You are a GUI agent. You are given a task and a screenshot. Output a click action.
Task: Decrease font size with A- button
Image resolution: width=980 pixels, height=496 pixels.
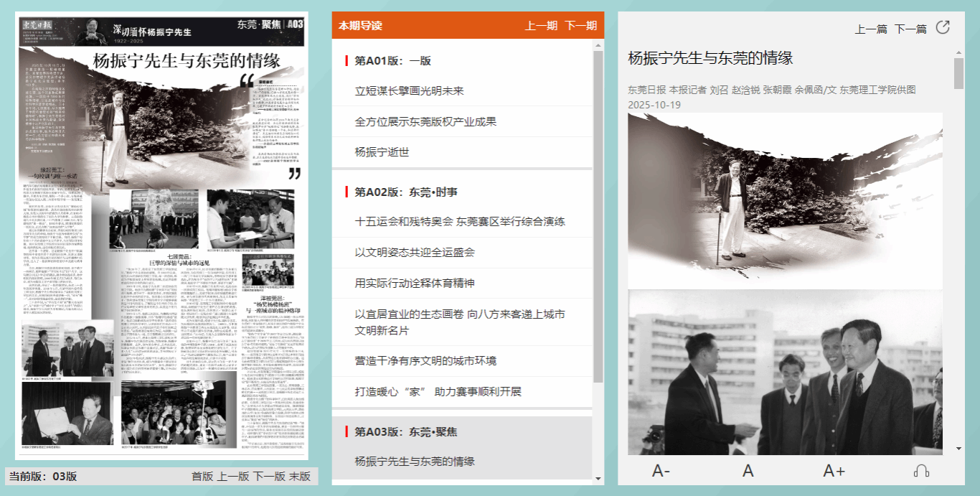[x=661, y=471]
